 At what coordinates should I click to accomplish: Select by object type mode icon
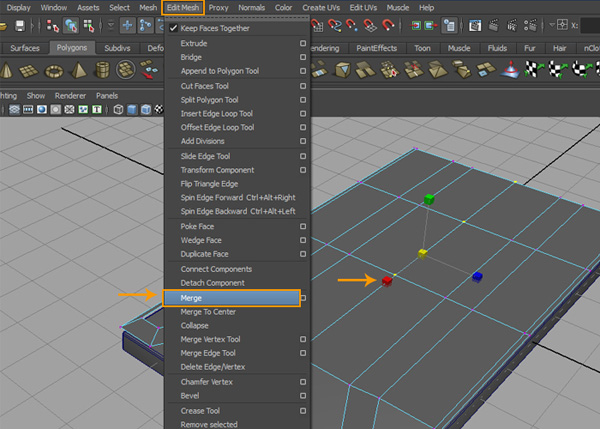(71, 26)
